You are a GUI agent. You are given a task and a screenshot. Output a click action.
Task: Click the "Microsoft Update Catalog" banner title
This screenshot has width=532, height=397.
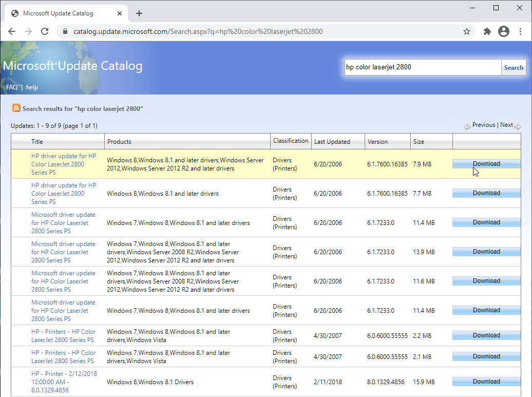(72, 66)
